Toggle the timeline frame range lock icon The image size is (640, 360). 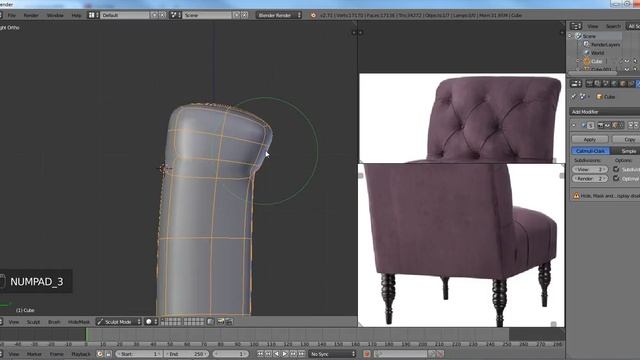(x=108, y=354)
